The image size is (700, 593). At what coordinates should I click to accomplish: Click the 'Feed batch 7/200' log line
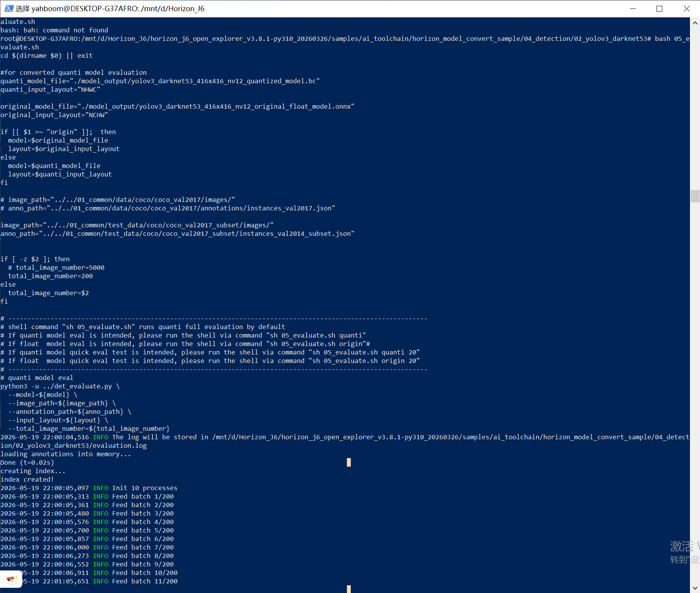point(87,547)
